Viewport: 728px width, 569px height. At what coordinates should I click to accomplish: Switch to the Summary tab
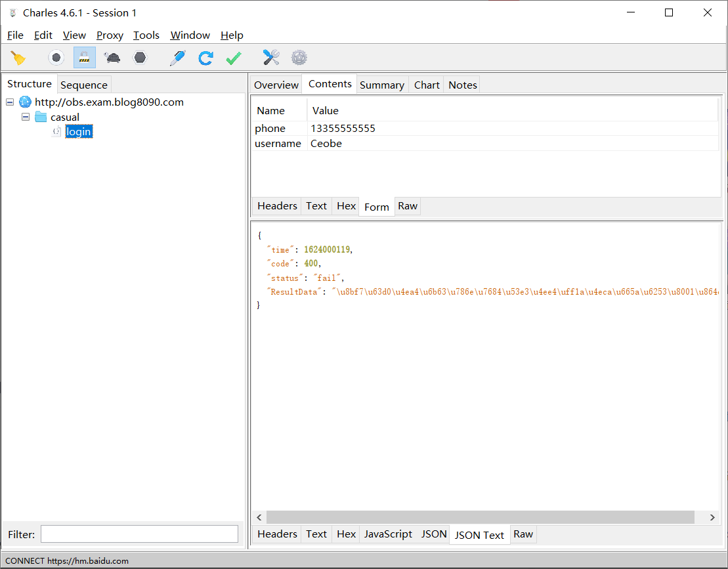pos(381,85)
